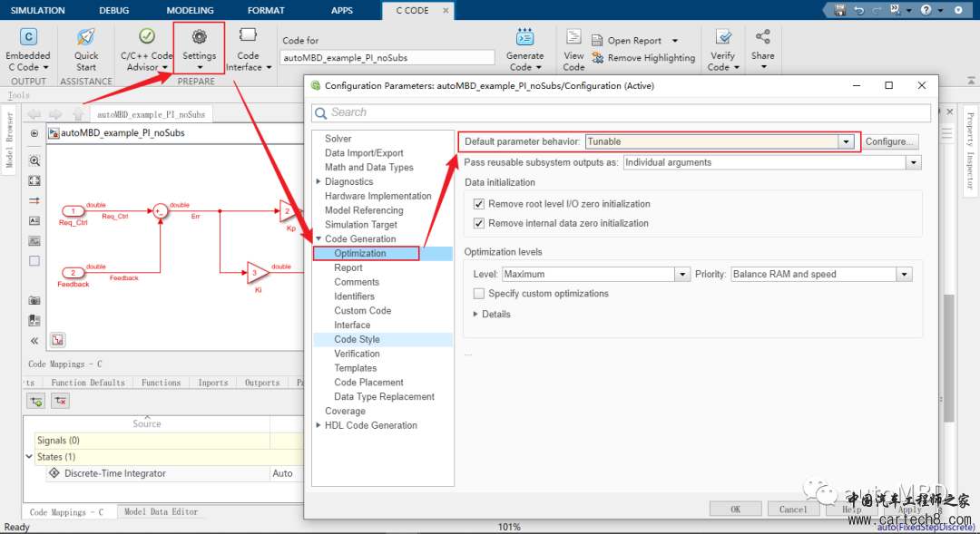Click the Open Report icon
The image size is (980, 534).
[x=597, y=41]
